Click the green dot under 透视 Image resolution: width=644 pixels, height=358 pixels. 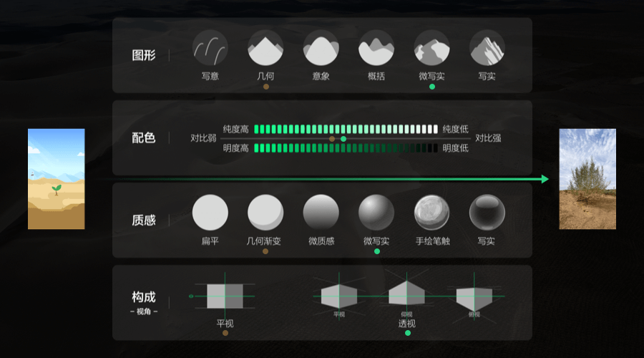coord(407,333)
